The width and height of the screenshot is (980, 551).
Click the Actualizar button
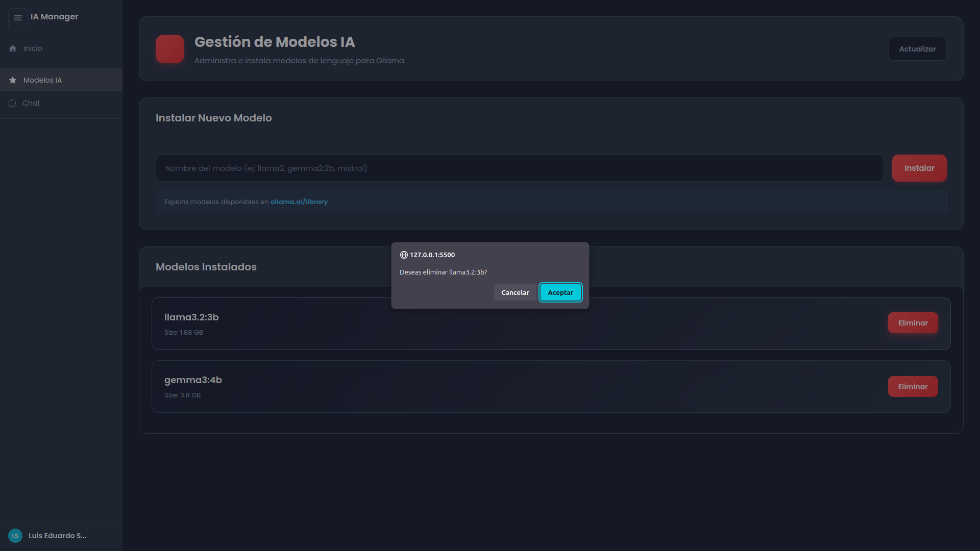[917, 48]
